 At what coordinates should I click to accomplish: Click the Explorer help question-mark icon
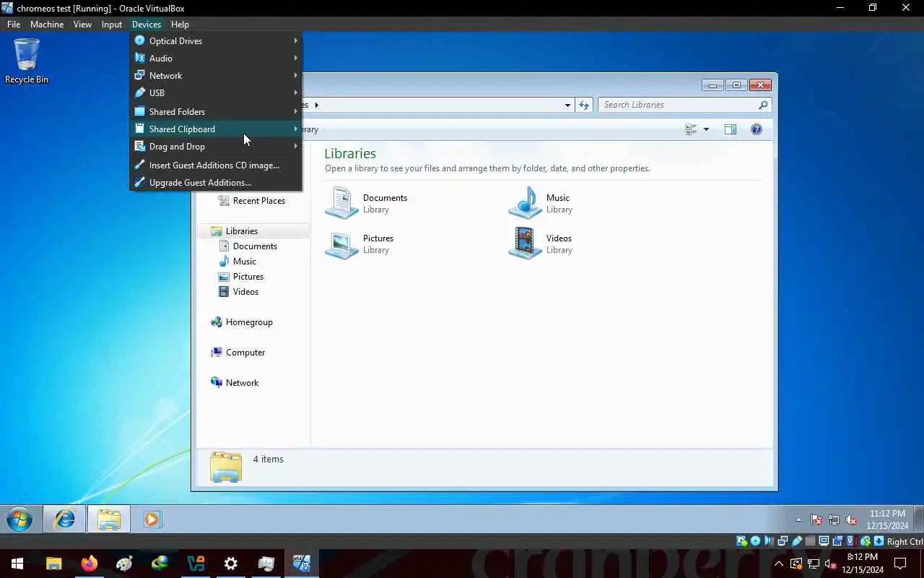757,129
